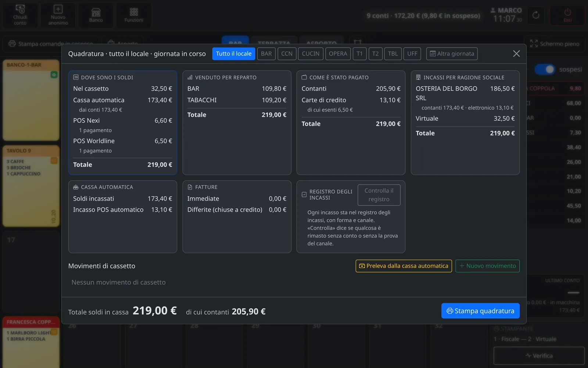Select the Tutto il locale filter
Screen dimensions: 588x368
[233, 54]
